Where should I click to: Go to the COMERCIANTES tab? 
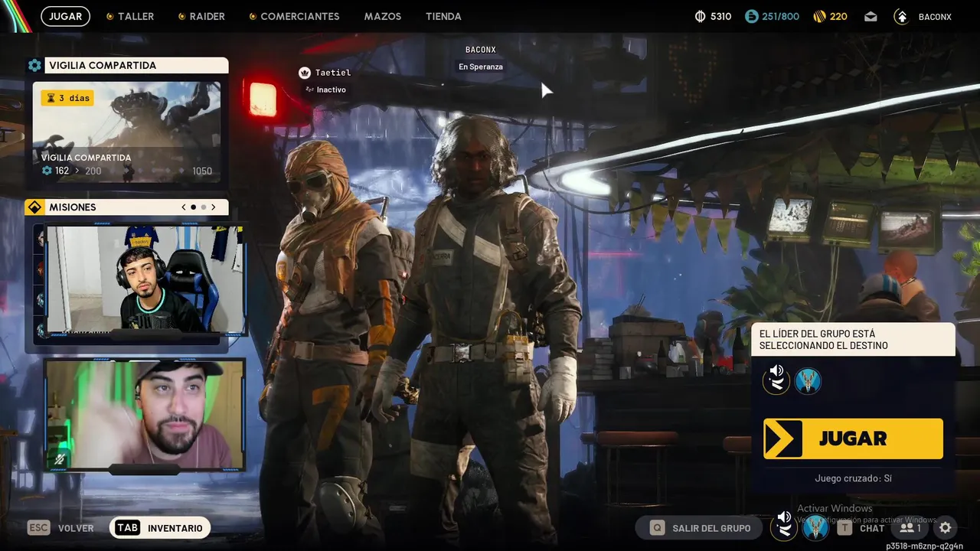click(294, 16)
